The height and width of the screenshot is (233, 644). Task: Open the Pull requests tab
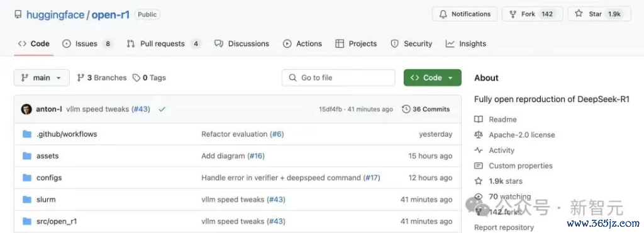coord(164,43)
